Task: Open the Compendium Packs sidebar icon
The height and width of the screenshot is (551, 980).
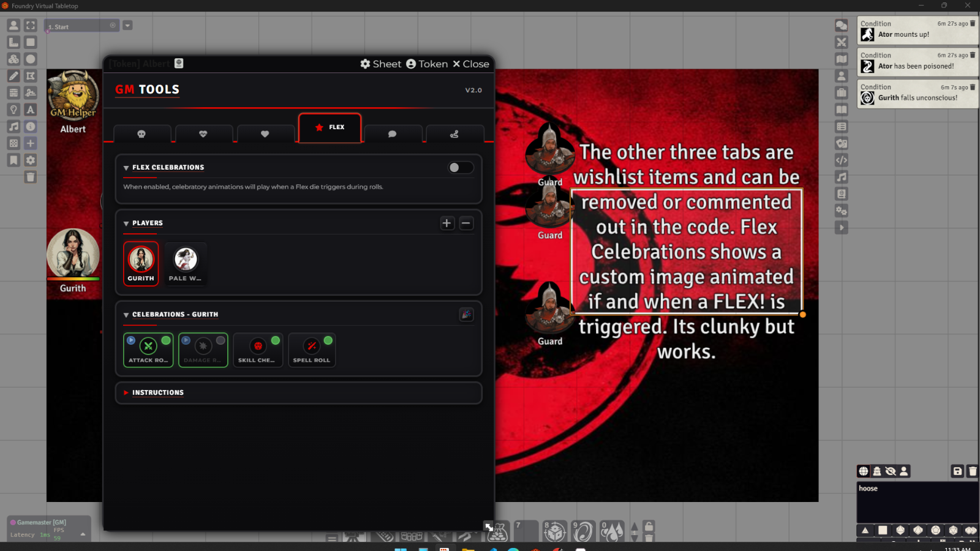Action: (842, 194)
